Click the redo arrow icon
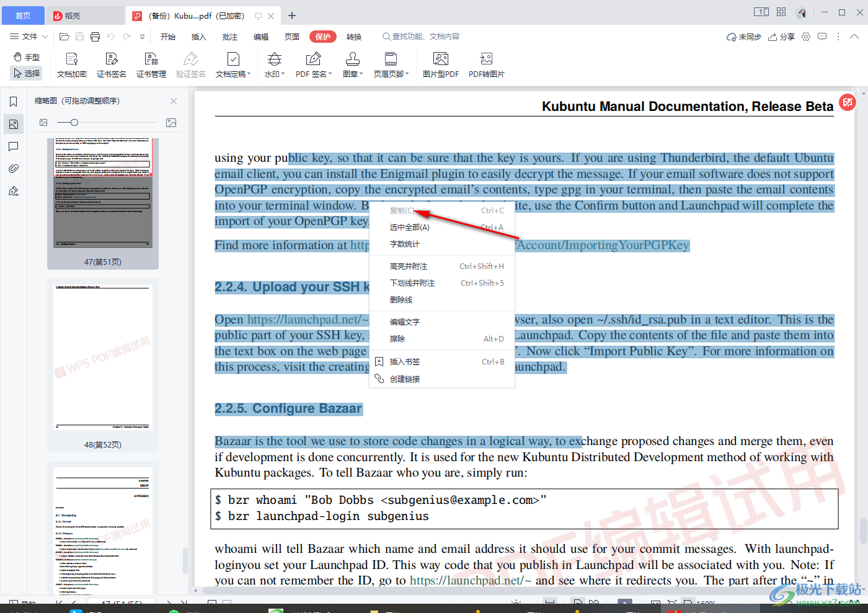 pos(126,37)
